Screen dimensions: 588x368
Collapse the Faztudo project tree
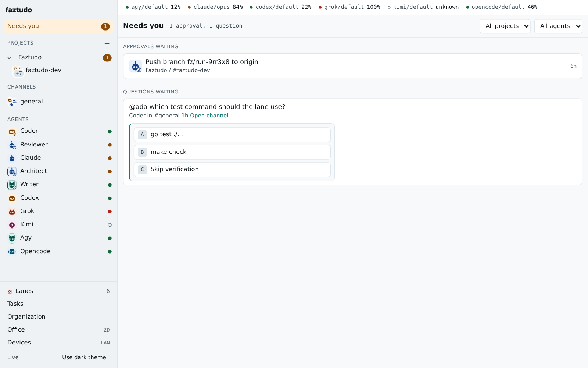(x=9, y=58)
